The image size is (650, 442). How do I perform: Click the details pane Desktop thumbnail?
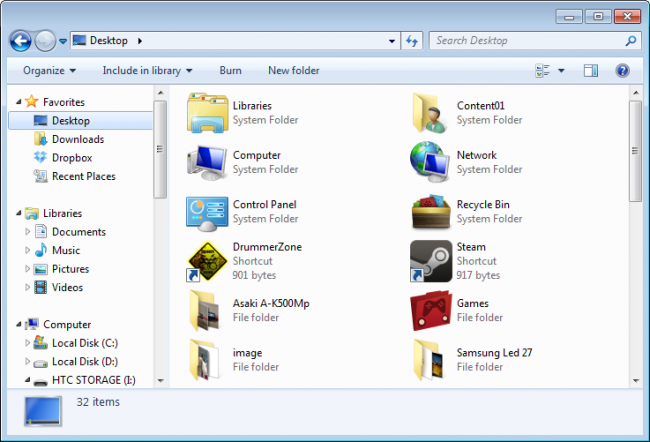tap(43, 411)
